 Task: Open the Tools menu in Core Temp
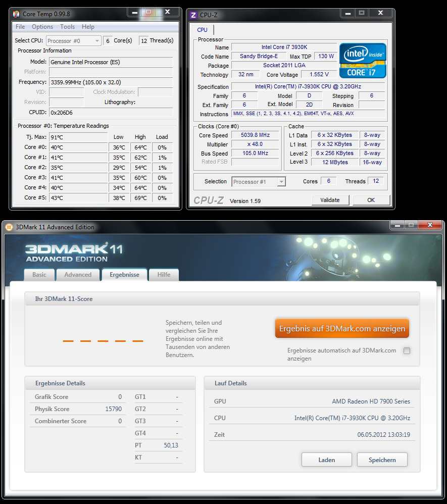click(67, 27)
